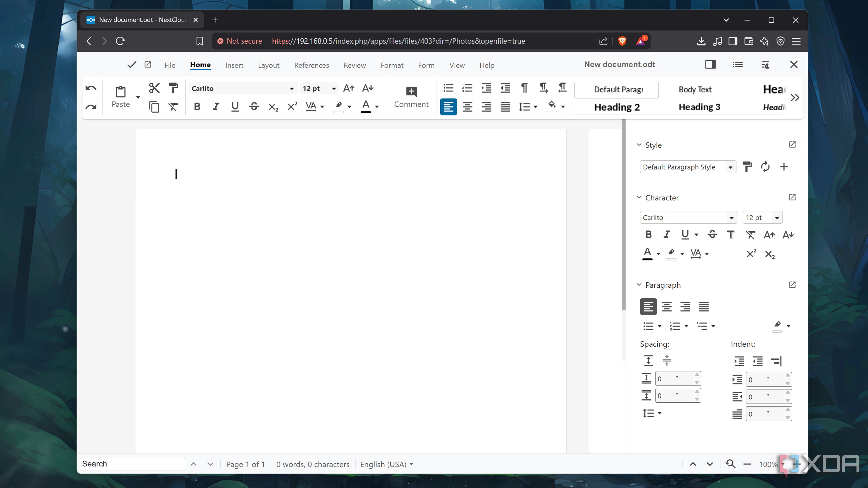Image resolution: width=868 pixels, height=488 pixels.
Task: Switch to the Review tab
Action: tap(354, 65)
